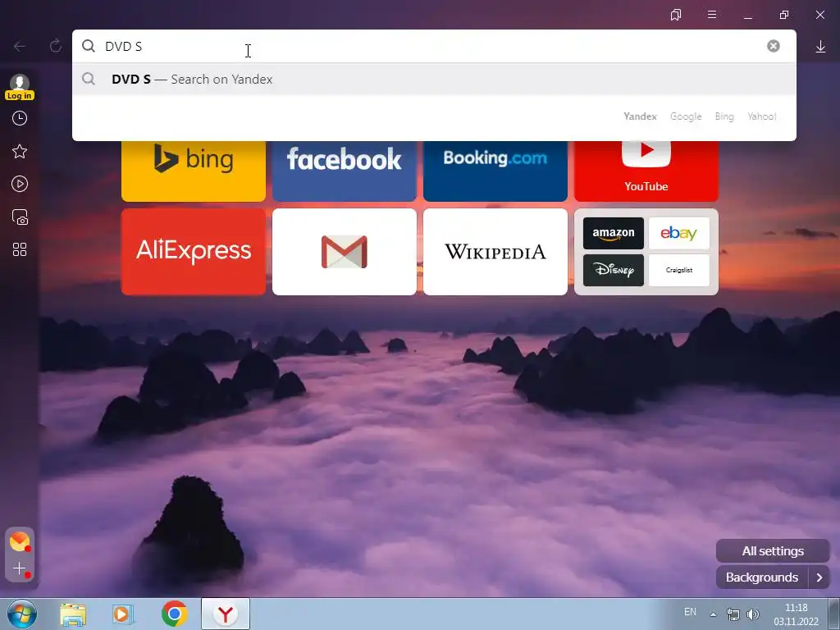Click the EN language indicator
Viewport: 840px width, 630px height.
690,612
